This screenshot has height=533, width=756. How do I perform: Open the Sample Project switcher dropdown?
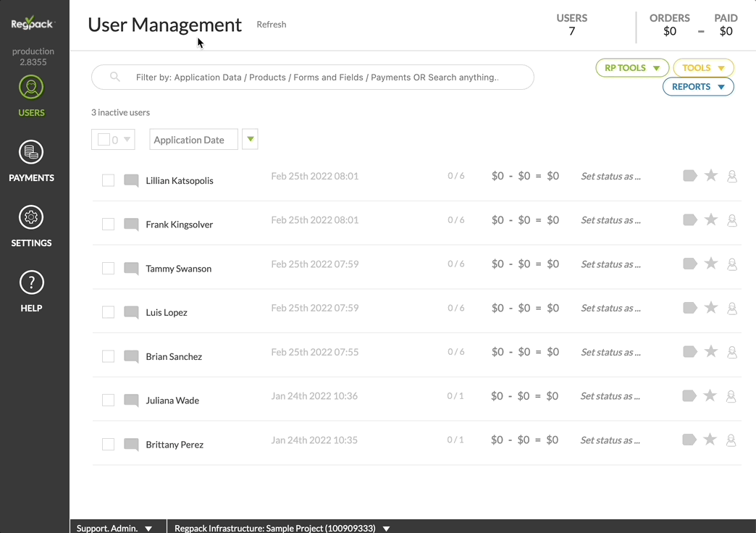point(282,528)
